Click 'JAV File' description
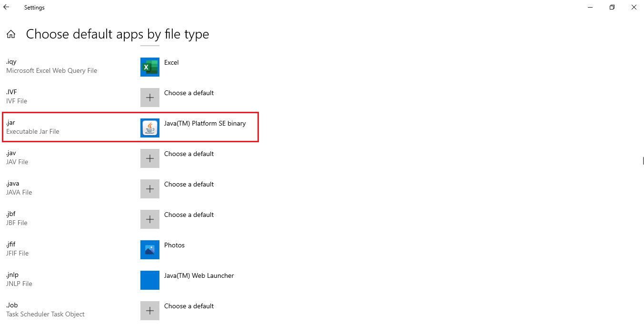Image resolution: width=644 pixels, height=324 pixels. pos(17,162)
